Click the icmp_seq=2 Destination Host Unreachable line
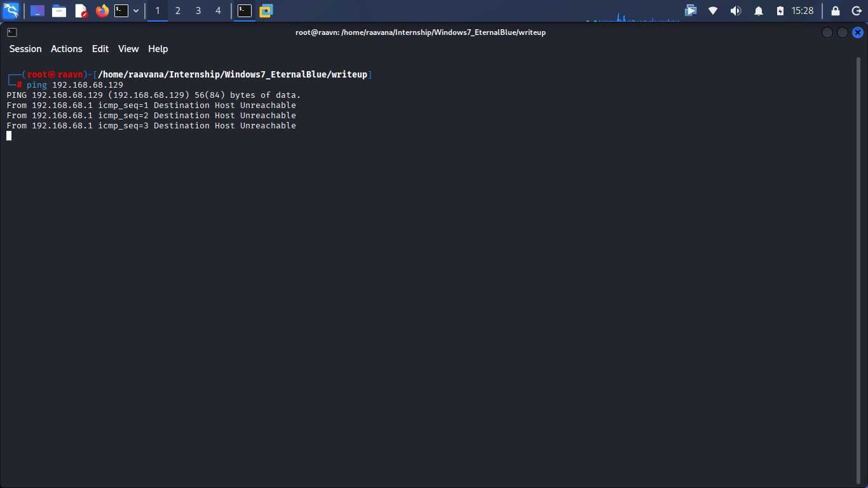 151,116
